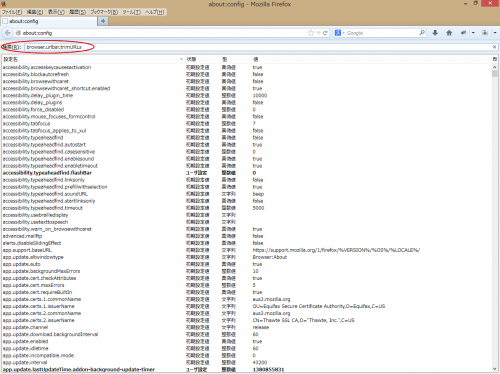Click the Firefox logo in the title bar
500x374 pixels.
(x=4, y=4)
